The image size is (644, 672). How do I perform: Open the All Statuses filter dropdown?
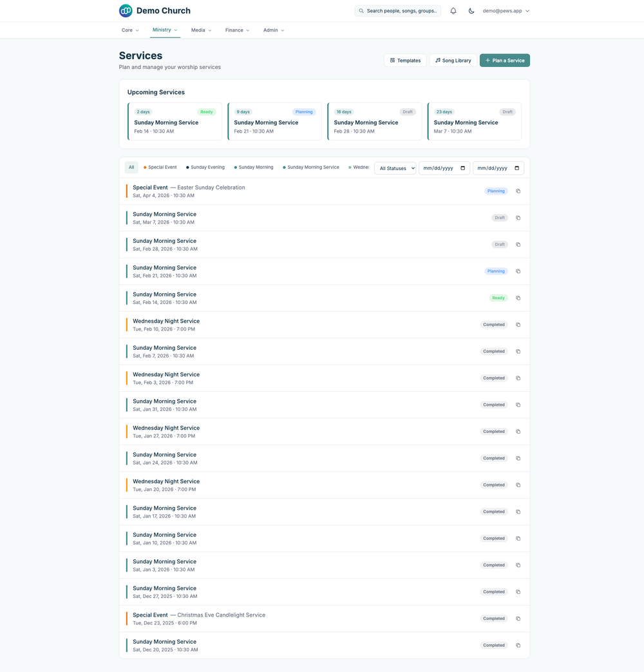395,168
